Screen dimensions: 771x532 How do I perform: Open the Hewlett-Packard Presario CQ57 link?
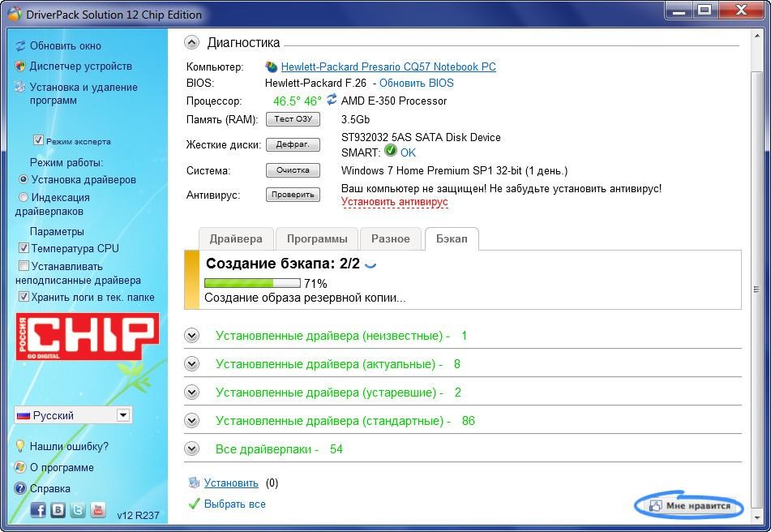tap(388, 66)
